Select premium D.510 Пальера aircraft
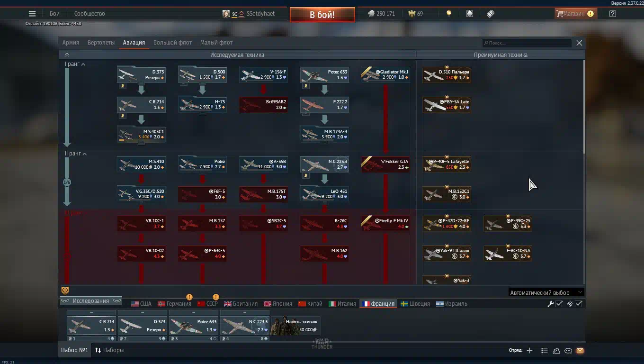Screen dimensions: 644x364 point(447,74)
